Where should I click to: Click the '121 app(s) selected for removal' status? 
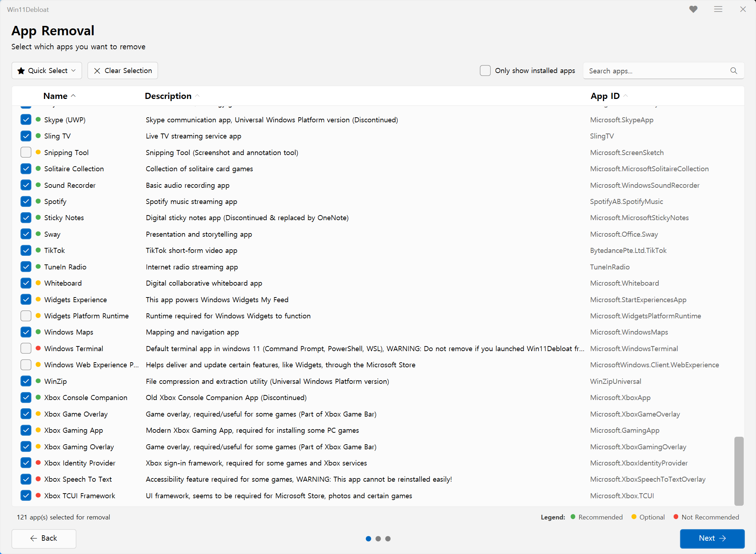pos(63,517)
